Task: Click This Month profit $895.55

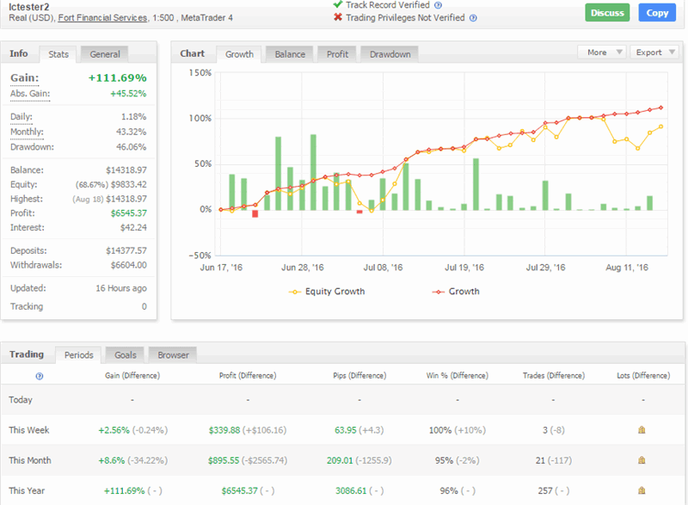Action: coord(224,461)
